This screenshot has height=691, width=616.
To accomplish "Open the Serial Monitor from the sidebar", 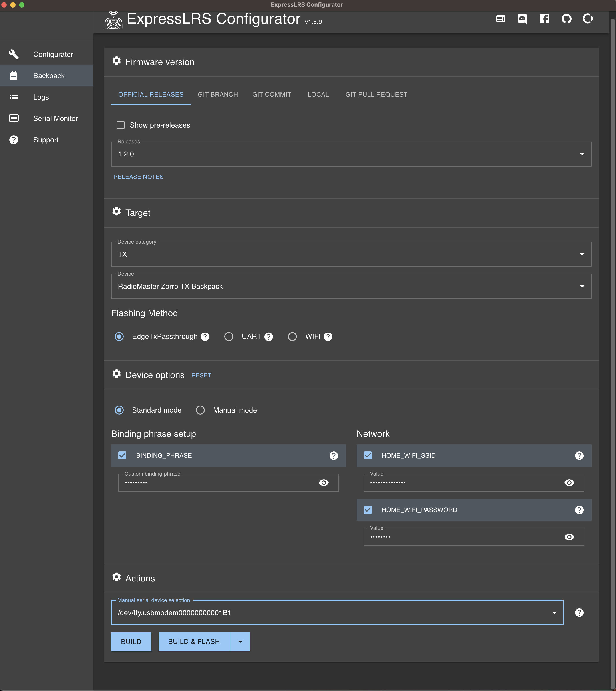I will pos(14,118).
